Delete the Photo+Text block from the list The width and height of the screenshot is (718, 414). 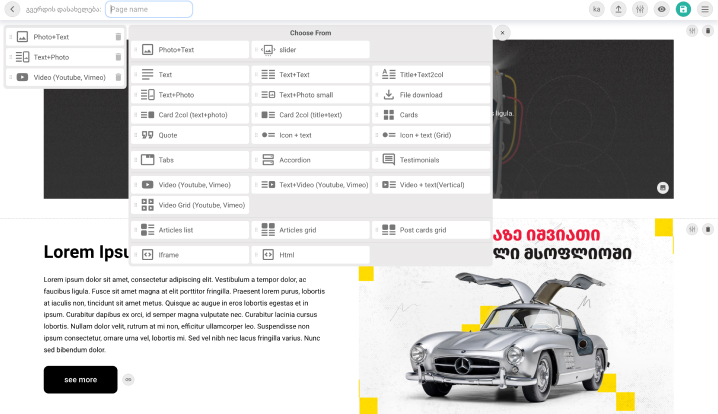[x=118, y=37]
